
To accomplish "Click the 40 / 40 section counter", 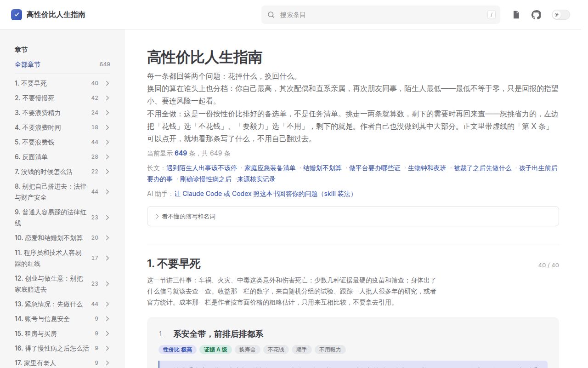I will [548, 265].
